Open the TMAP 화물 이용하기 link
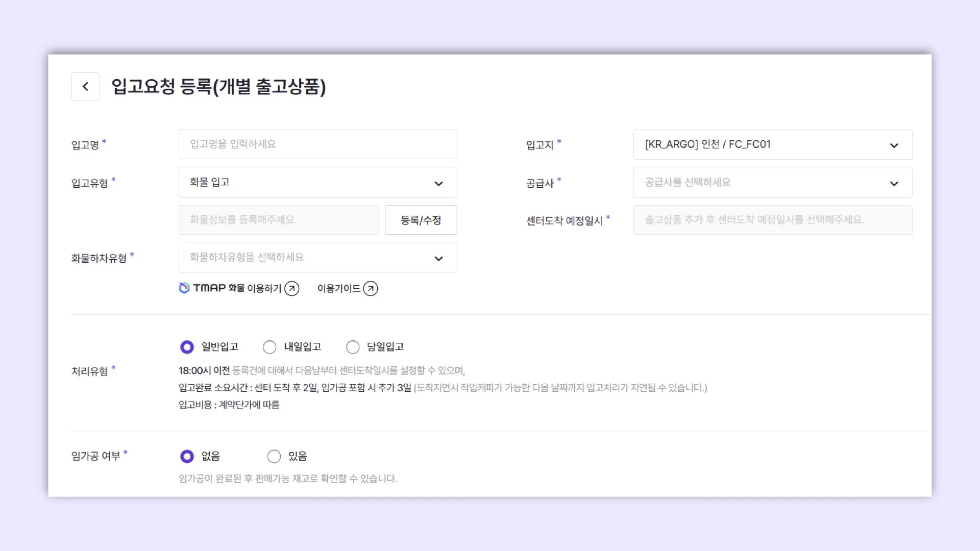This screenshot has width=980, height=551. pos(236,288)
